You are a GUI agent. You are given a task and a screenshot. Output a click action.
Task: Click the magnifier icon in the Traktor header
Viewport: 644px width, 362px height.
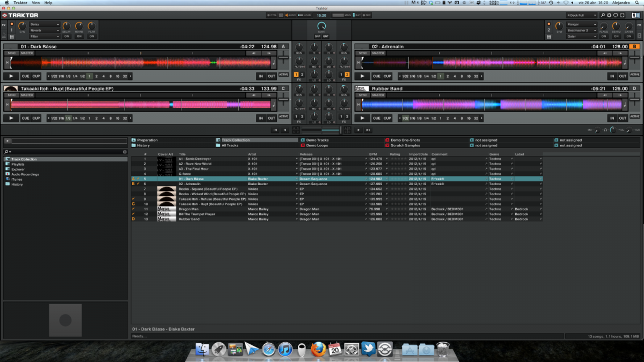(x=603, y=15)
